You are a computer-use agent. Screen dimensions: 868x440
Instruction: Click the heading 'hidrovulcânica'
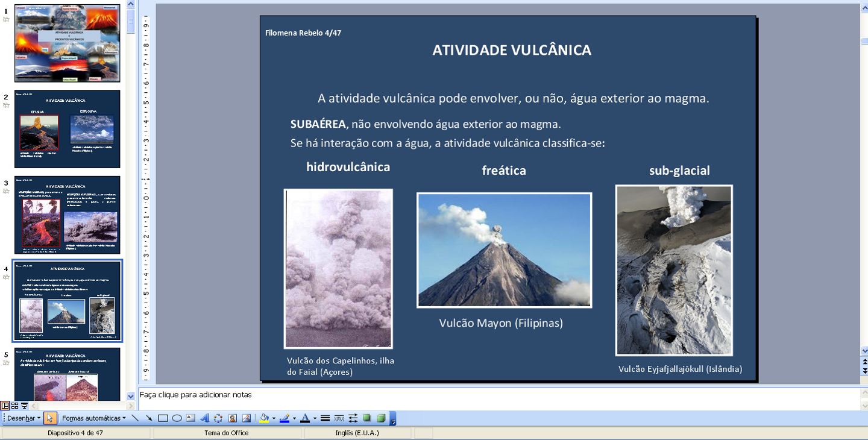(x=348, y=167)
